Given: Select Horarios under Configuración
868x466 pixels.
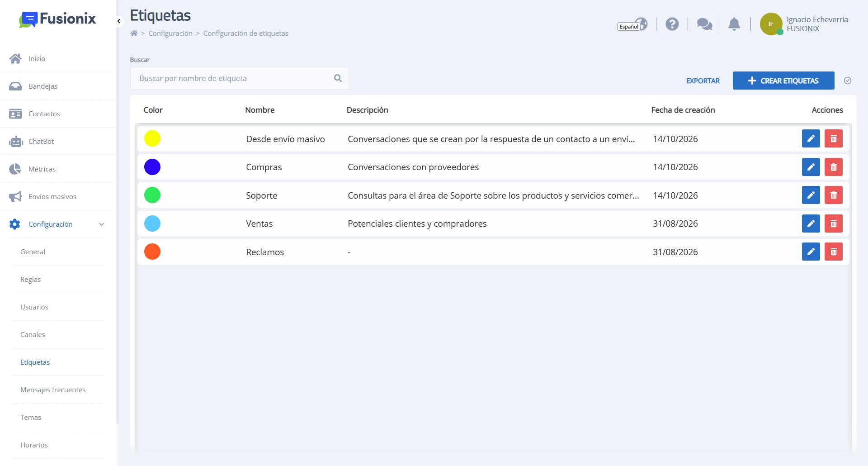Looking at the screenshot, I should tap(58, 445).
